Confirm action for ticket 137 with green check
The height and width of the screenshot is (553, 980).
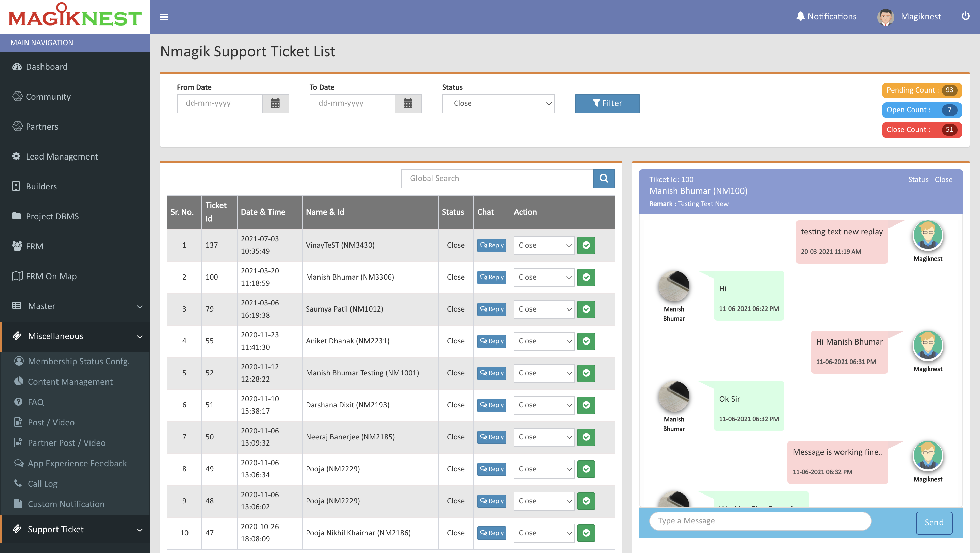point(586,245)
